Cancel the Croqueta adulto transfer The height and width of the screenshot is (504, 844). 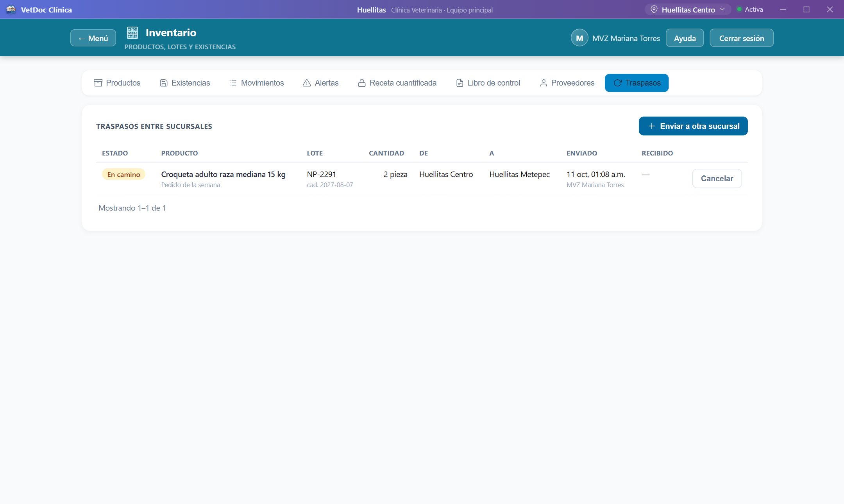[717, 179]
